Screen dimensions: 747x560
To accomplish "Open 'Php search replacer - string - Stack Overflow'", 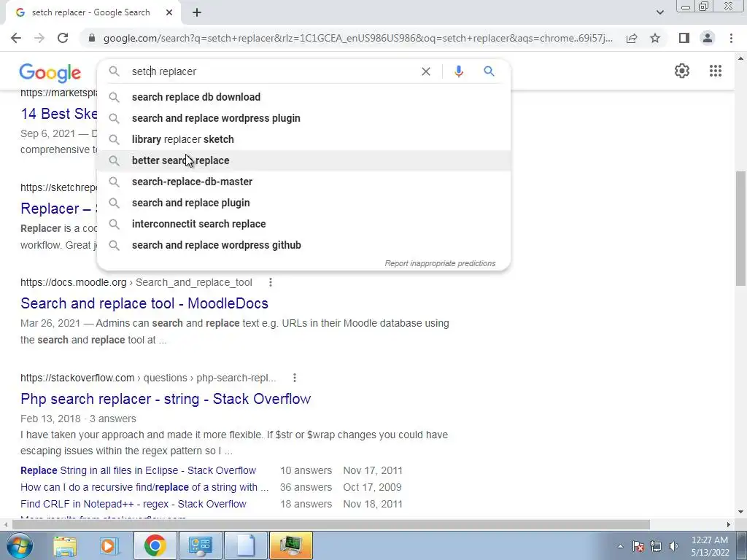I will click(x=166, y=399).
